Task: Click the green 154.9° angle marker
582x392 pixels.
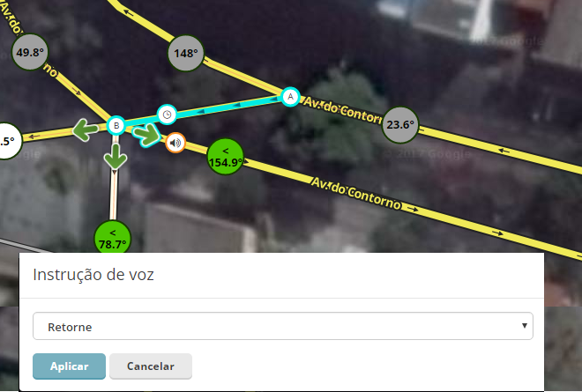Action: coord(225,157)
